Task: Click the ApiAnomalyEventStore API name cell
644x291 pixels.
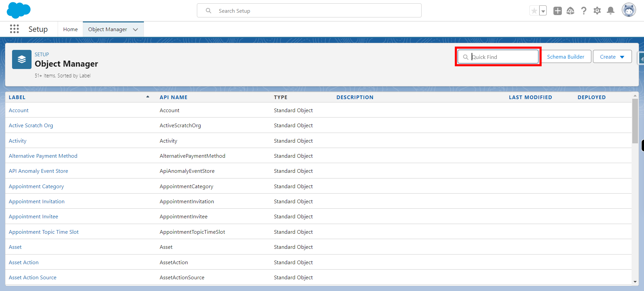Action: pyautogui.click(x=187, y=171)
